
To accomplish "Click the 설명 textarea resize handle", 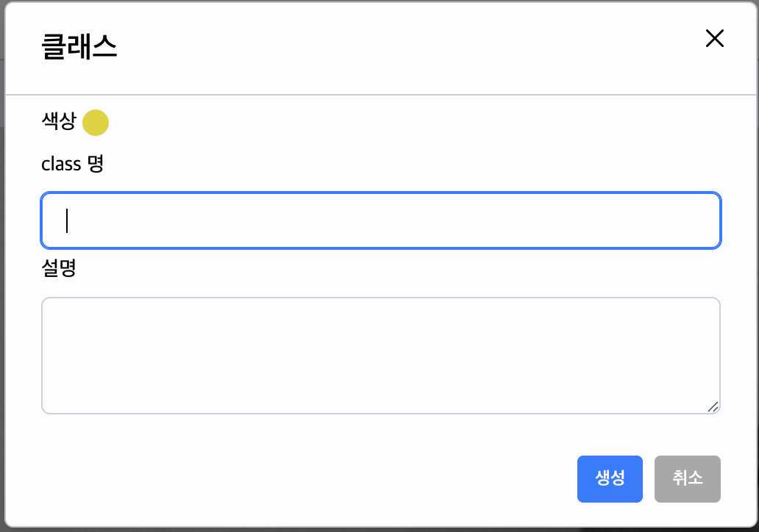I will pos(713,407).
